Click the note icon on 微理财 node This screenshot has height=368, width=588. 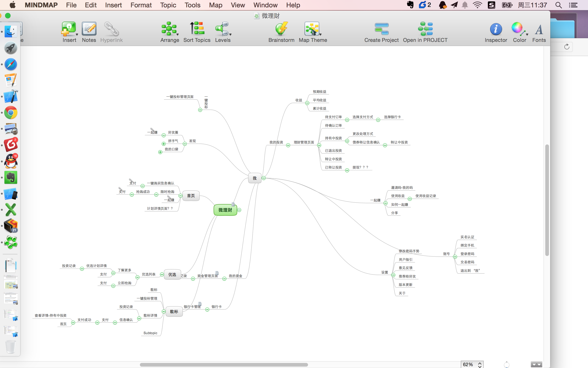[x=233, y=204]
